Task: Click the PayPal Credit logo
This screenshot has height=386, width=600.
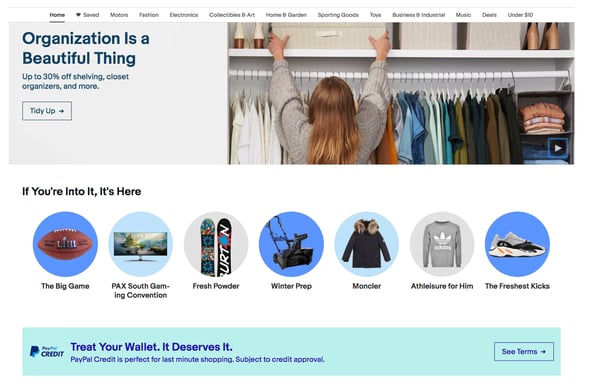Action: coord(47,352)
